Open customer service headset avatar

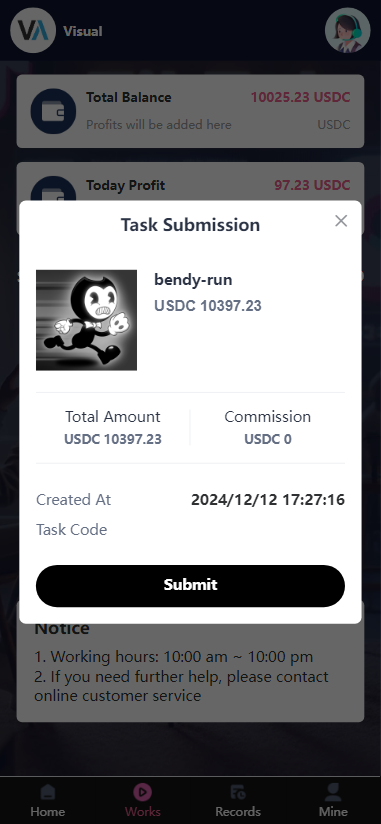347,30
